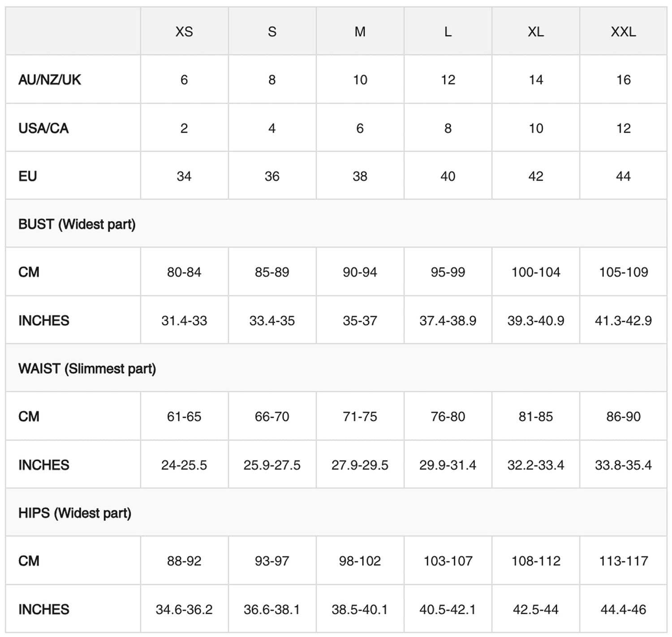Screen dimensions: 672x637
Task: Select the EU size 38 cell
Action: point(360,176)
